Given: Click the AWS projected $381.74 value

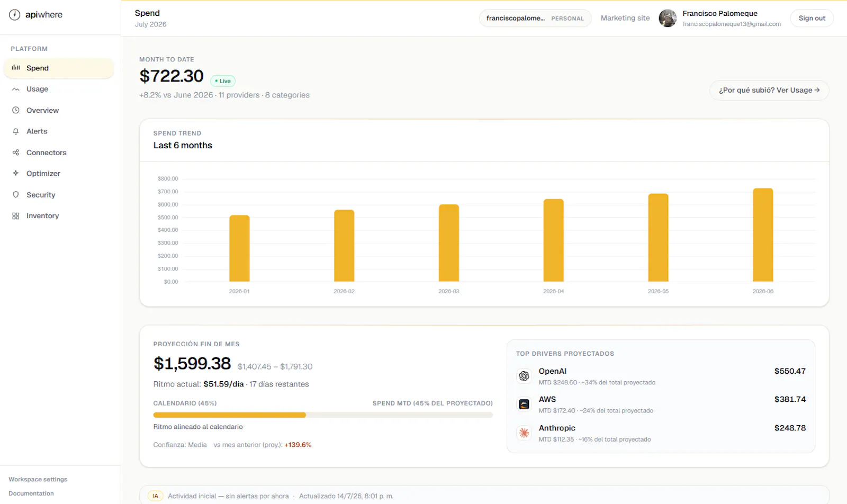Looking at the screenshot, I should point(790,399).
